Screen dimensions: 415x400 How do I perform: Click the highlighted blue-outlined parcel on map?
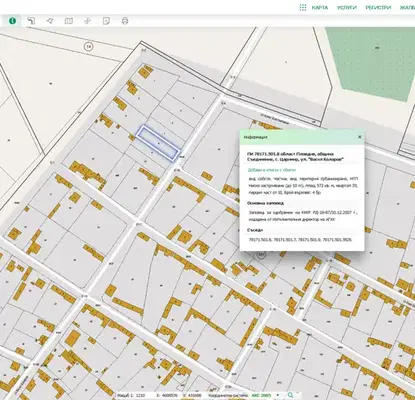tap(158, 143)
